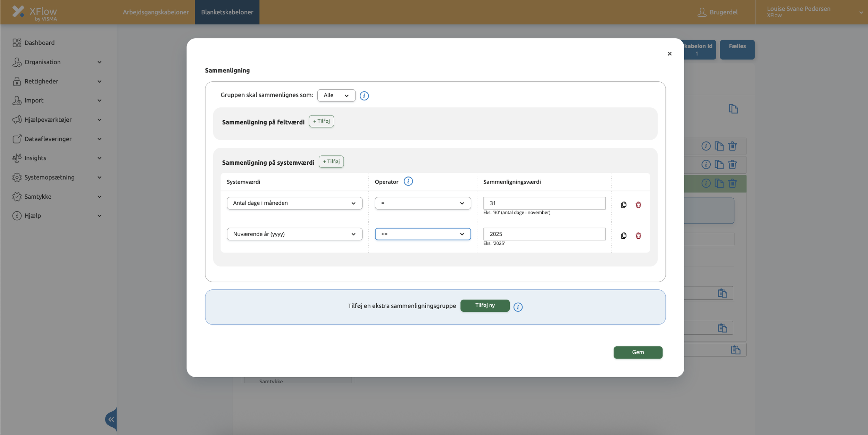Delete the 'Antal dage i måneden' comparison row
Viewport: 868px width, 435px height.
638,205
